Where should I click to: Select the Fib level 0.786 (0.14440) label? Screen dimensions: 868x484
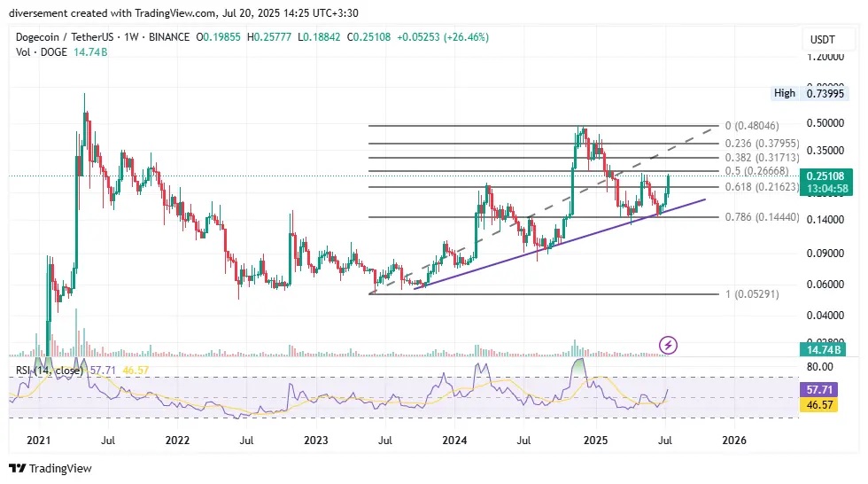click(x=763, y=217)
